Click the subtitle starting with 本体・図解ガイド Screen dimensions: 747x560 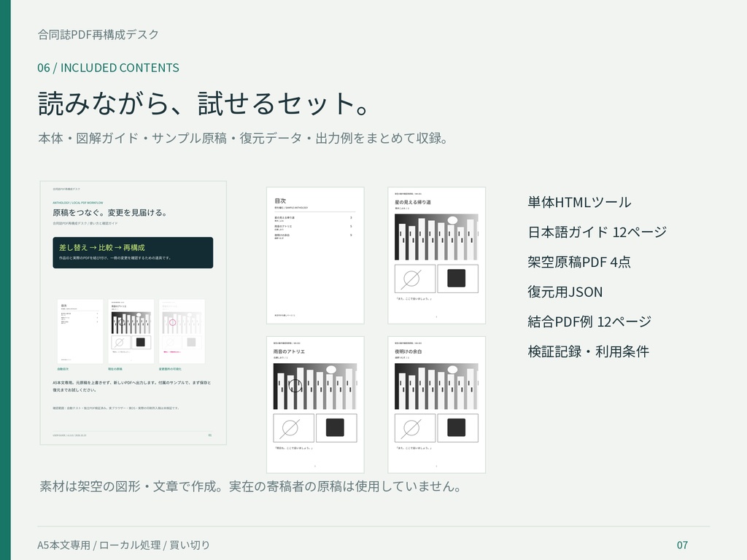coord(243,138)
